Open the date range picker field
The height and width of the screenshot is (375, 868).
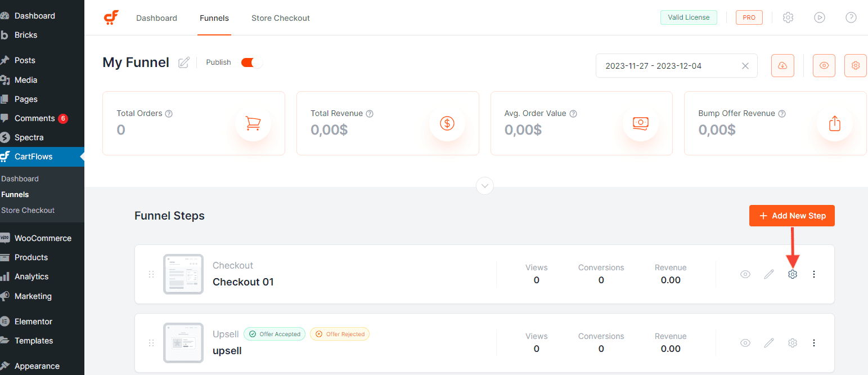point(677,66)
